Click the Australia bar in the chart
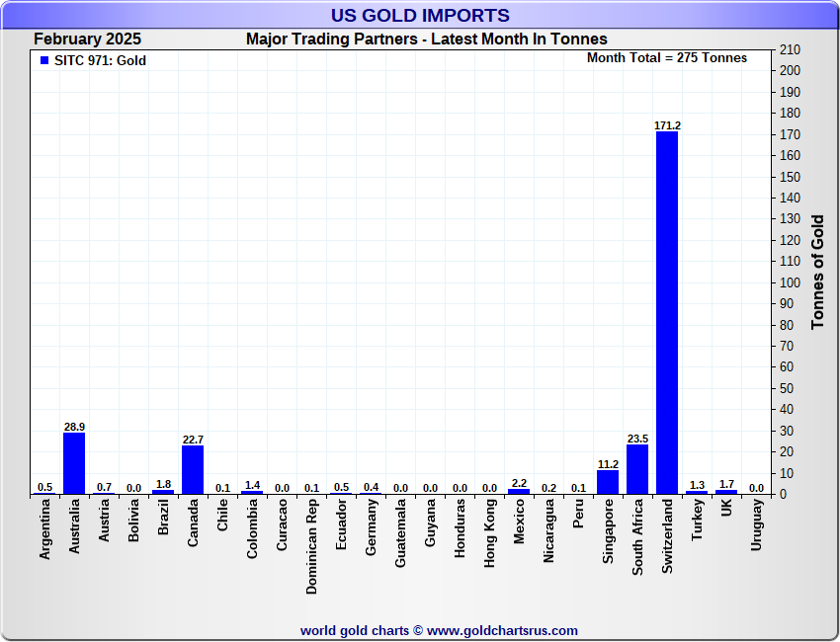 pos(74,462)
